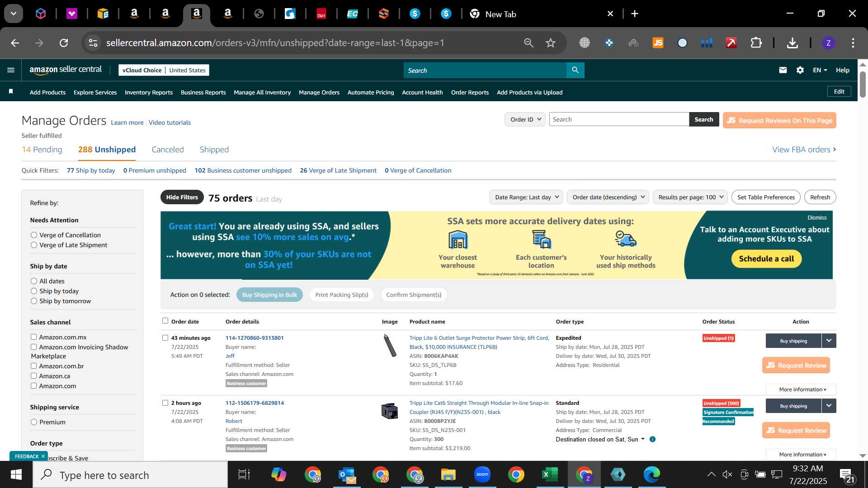Select Ship by today radio option

tap(34, 291)
